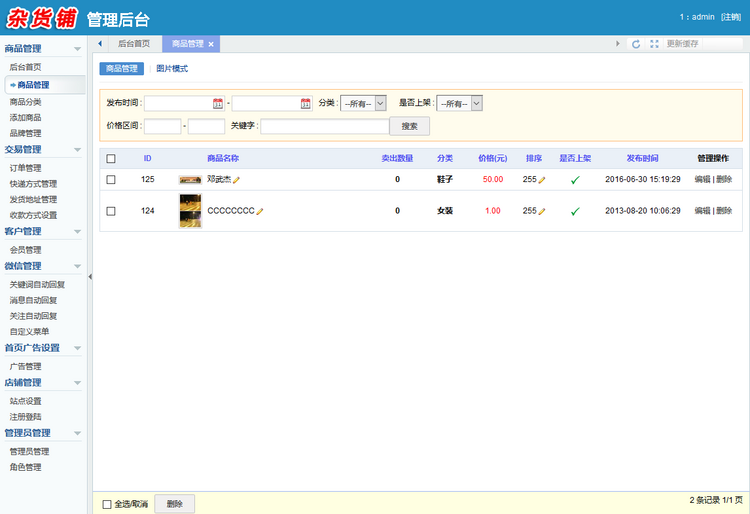Open 商品分类 in the sidebar

(x=25, y=102)
